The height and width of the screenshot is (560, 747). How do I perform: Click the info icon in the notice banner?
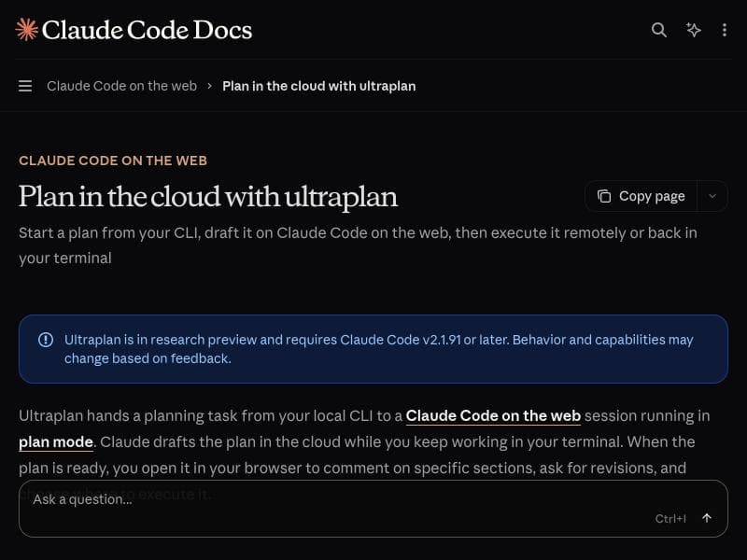click(x=46, y=340)
